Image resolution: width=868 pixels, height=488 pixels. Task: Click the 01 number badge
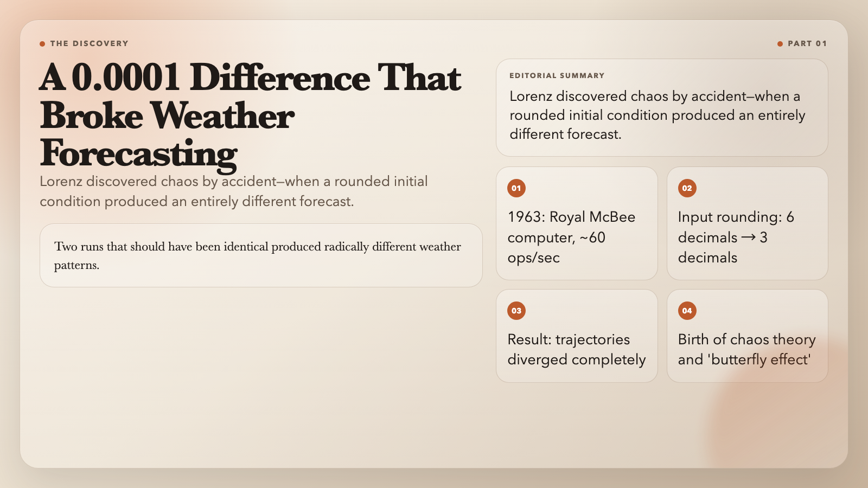coord(516,188)
